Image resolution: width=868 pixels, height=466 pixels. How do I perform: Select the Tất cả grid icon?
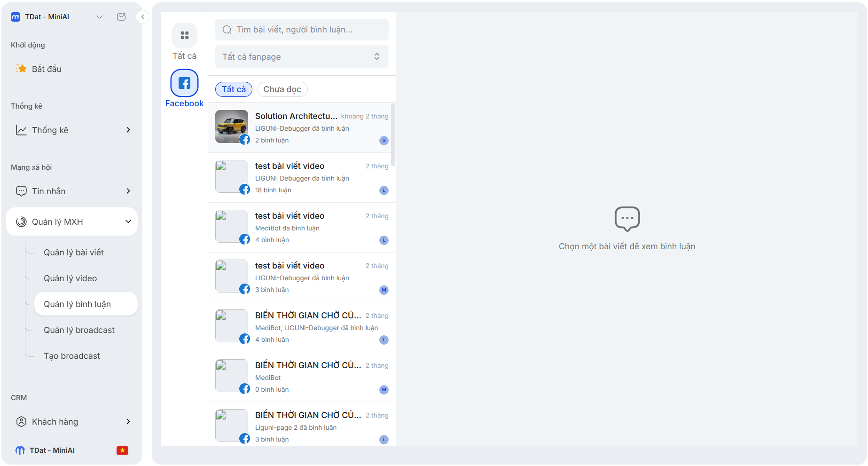pos(184,35)
